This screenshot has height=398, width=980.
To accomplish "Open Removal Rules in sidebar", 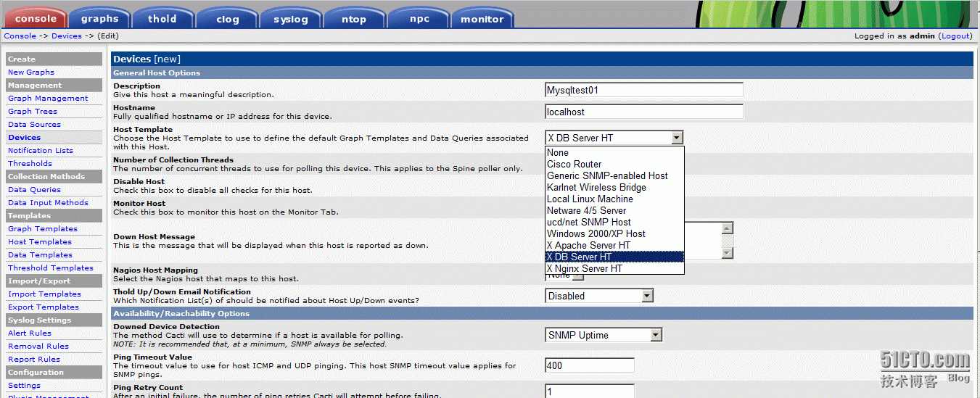I will pos(38,346).
